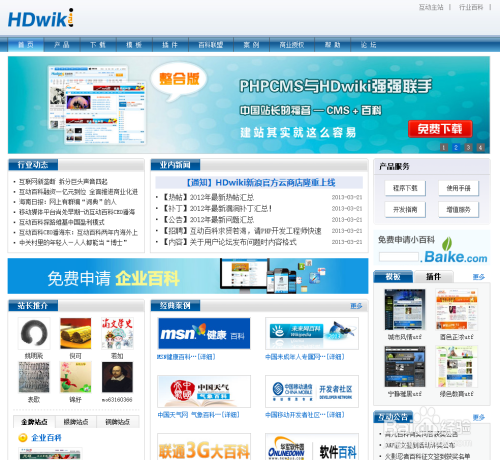Click the Baike.com input field
The height and width of the screenshot is (460, 500).
[399, 257]
